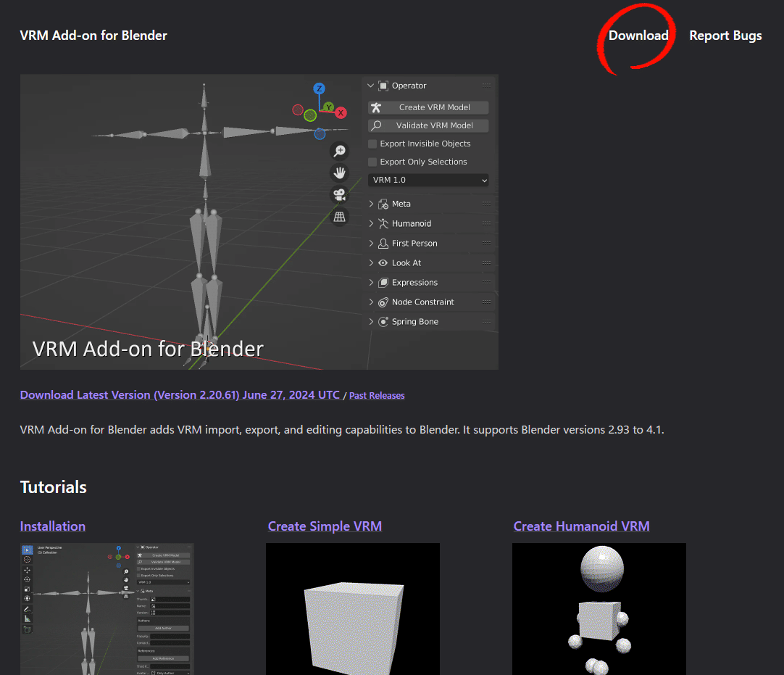Viewport: 784px width, 675px height.
Task: Click the 'VRM Add-on for Blender' caption on hero image
Action: click(x=148, y=349)
